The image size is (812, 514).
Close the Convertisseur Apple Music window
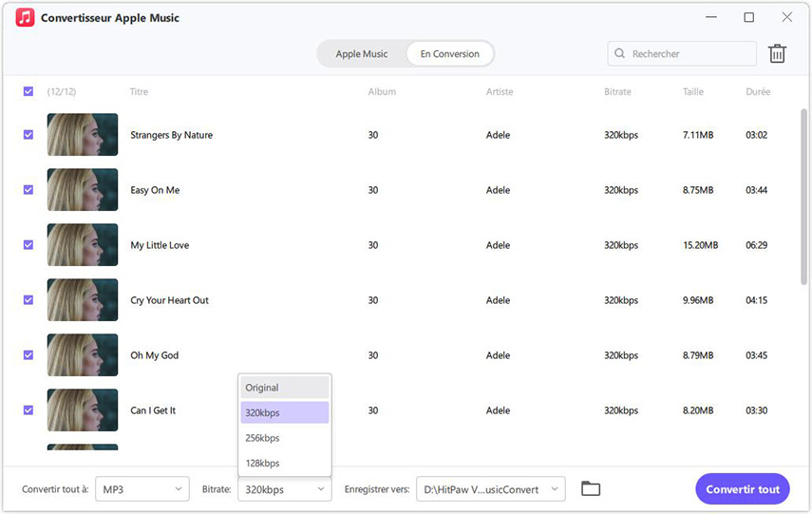click(x=787, y=17)
